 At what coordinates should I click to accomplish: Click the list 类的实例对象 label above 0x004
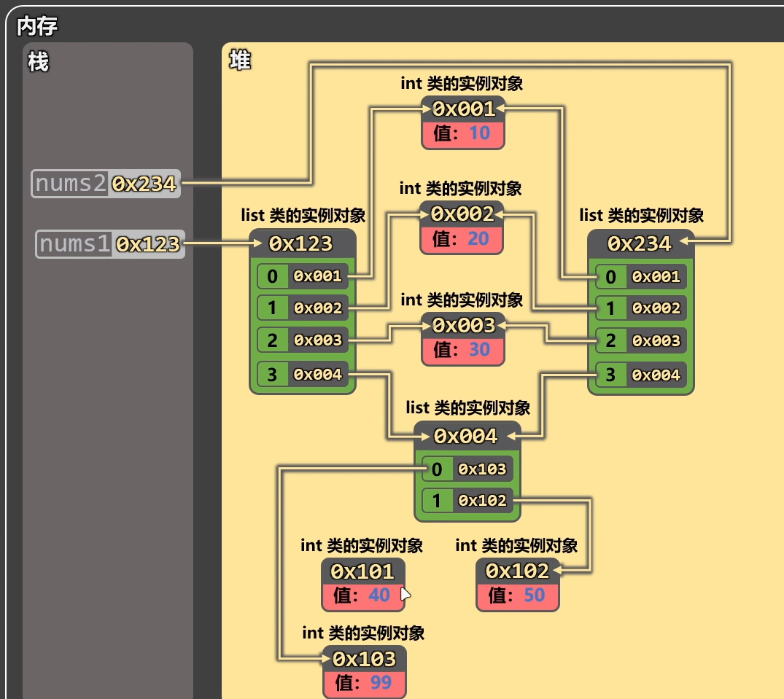coord(468,407)
